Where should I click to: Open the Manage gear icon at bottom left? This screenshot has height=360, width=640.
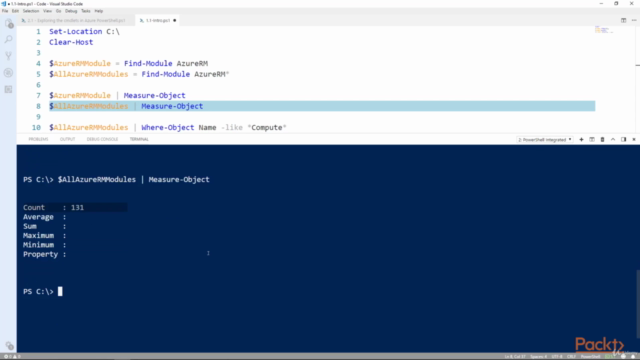9,346
